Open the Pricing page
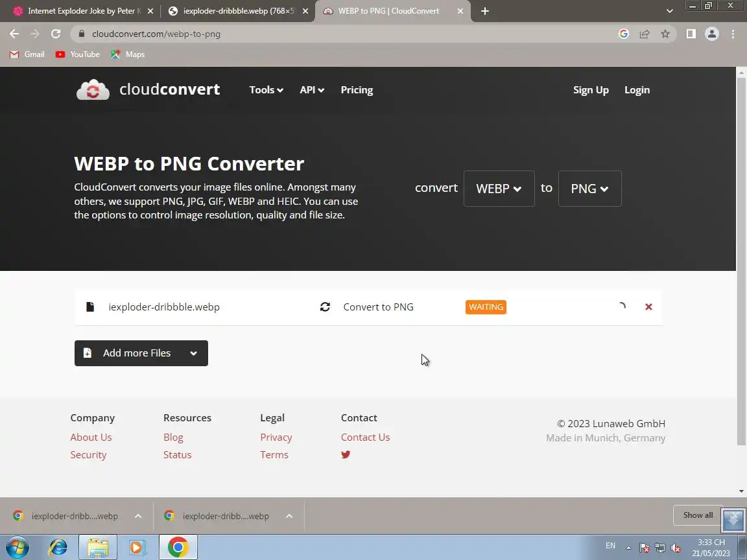This screenshot has height=560, width=747. tap(357, 90)
